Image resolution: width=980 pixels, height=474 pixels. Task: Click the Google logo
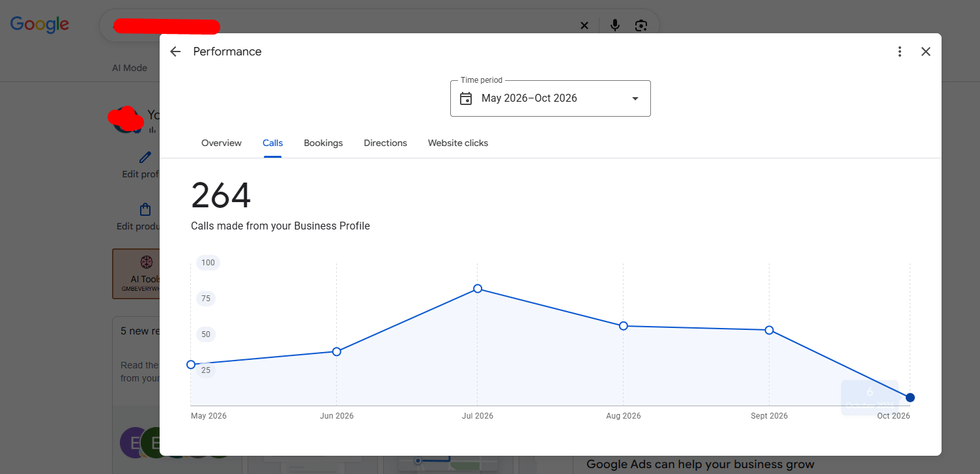40,25
